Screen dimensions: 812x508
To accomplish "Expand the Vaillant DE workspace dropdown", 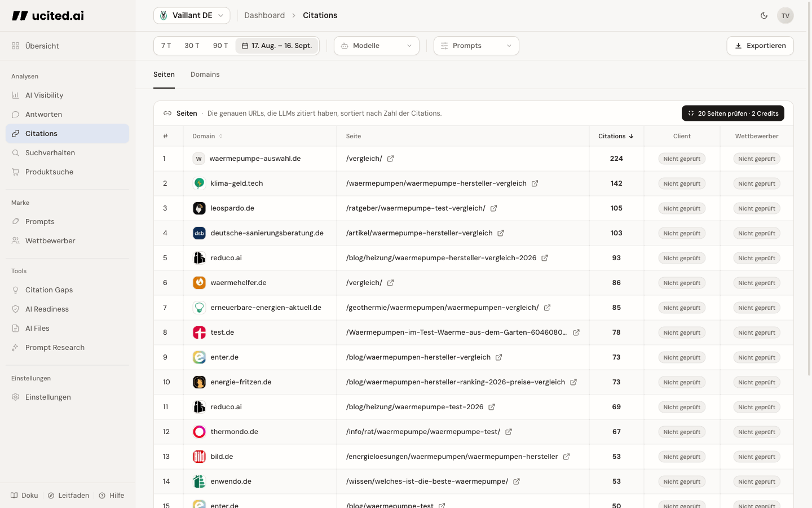I will coord(192,16).
